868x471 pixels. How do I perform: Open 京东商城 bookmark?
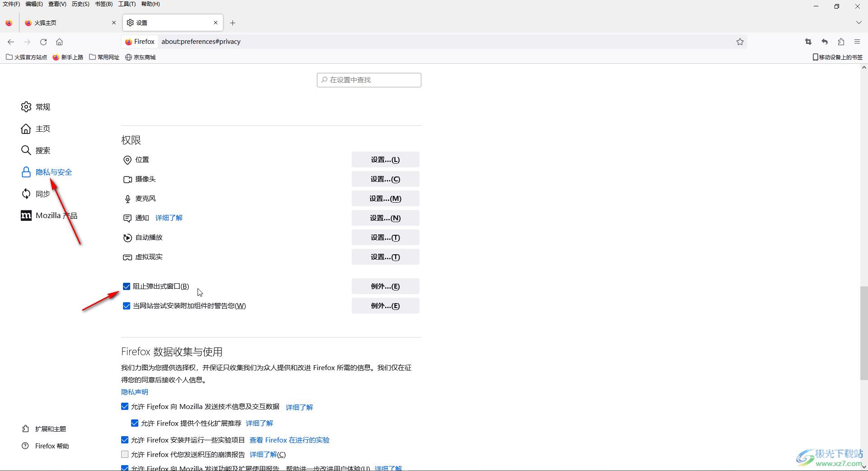pyautogui.click(x=141, y=57)
